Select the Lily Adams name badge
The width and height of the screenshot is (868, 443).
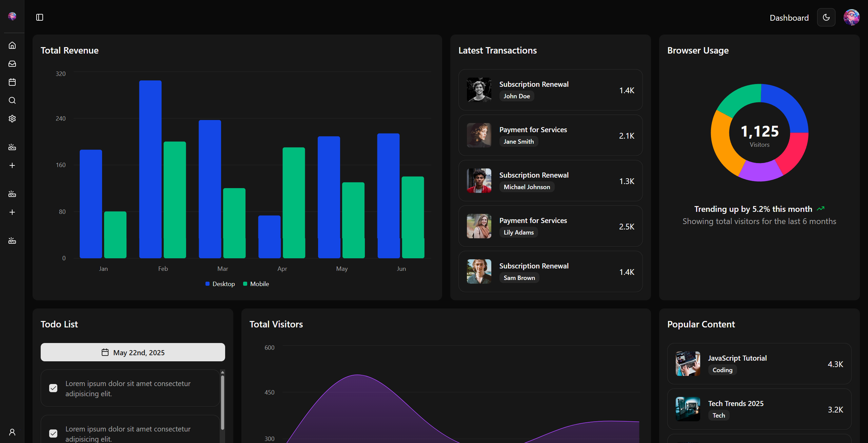(x=519, y=232)
